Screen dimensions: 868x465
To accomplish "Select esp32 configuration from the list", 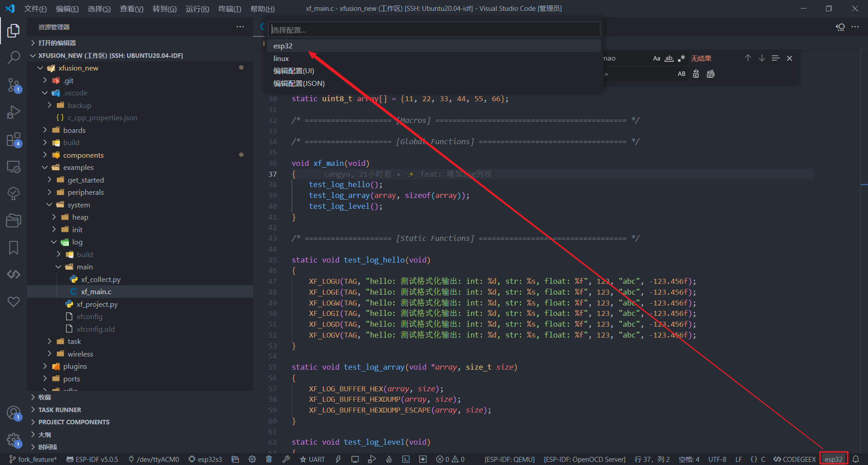I will pos(434,46).
